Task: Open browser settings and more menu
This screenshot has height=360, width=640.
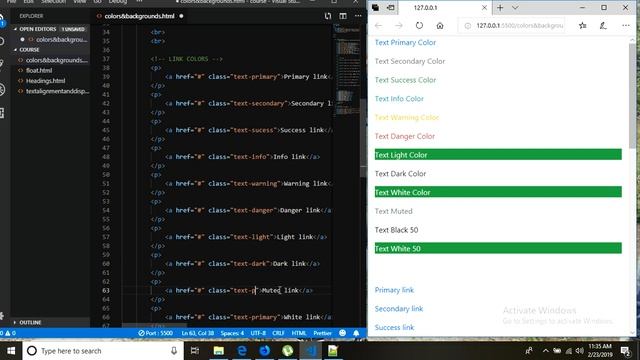Action: click(626, 25)
